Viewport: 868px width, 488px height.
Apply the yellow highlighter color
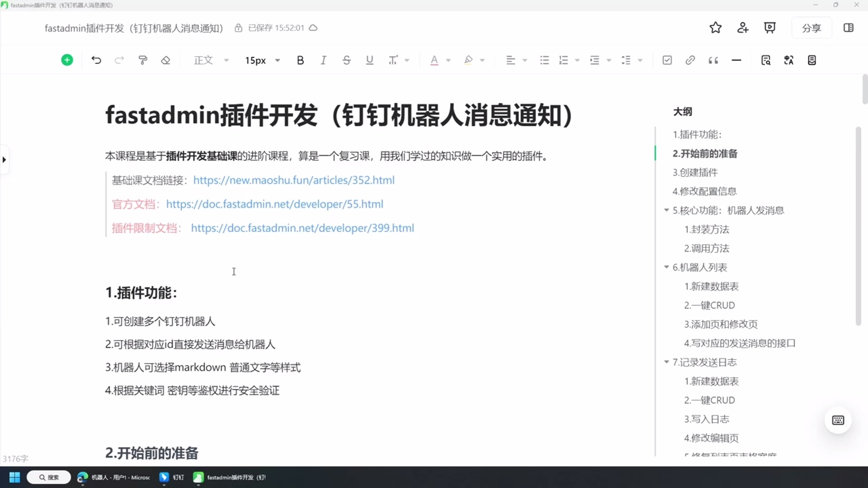(x=468, y=60)
